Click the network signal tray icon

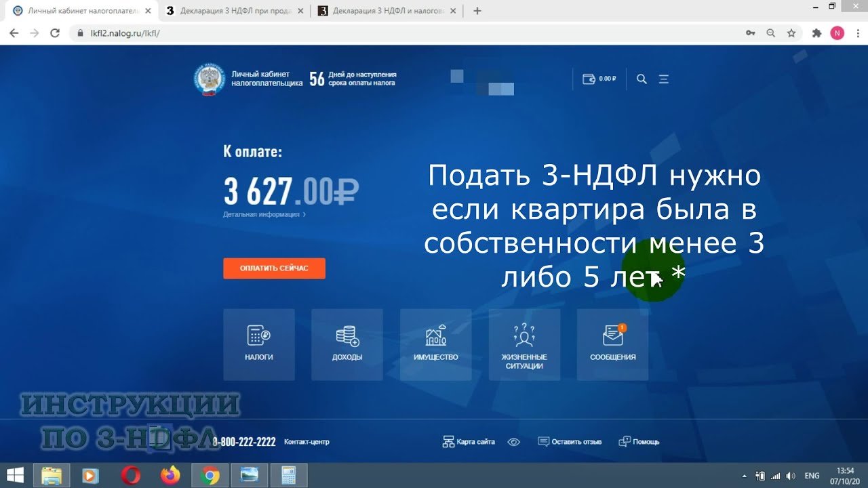[776, 476]
